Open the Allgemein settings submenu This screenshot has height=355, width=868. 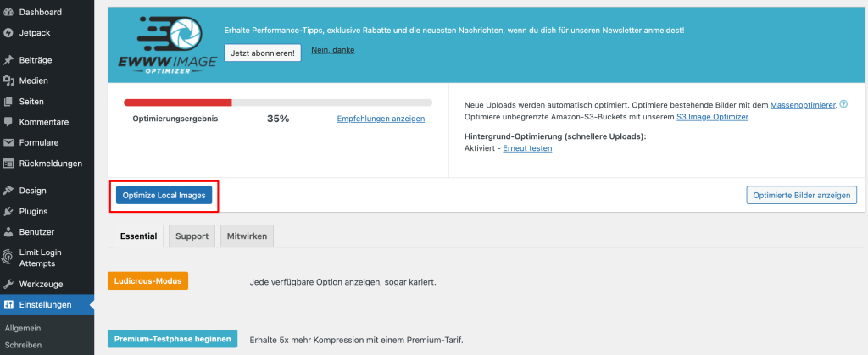click(23, 328)
